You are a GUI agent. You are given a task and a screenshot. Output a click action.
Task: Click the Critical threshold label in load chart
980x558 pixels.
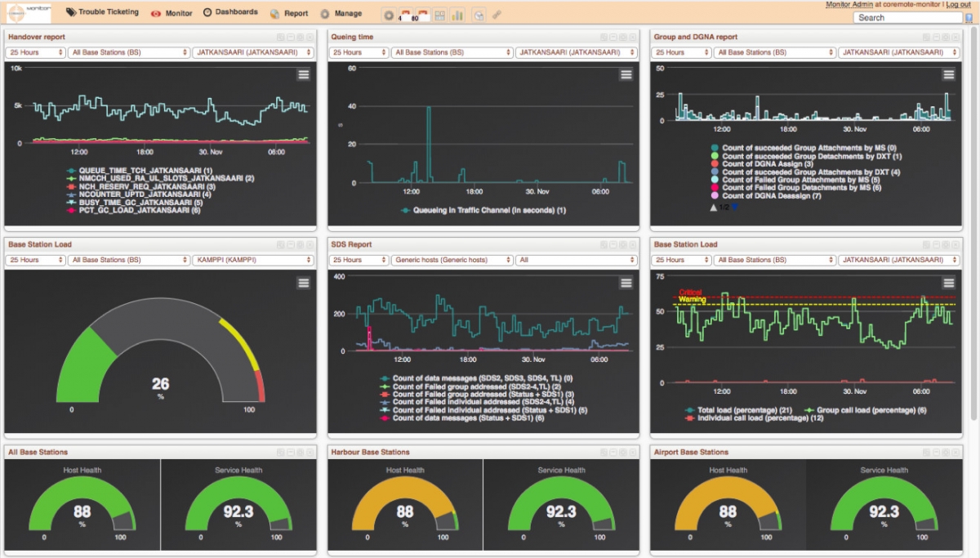(691, 292)
